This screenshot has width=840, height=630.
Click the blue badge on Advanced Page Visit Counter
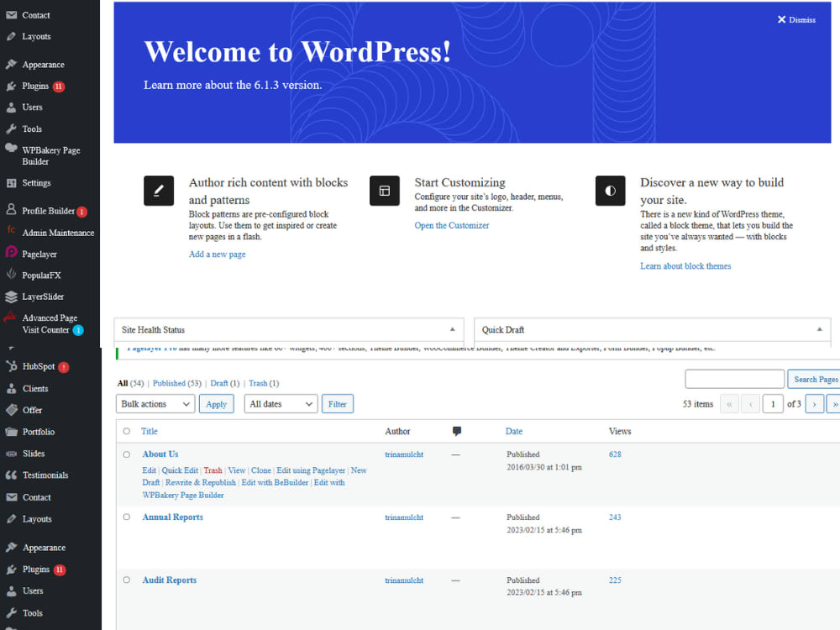click(78, 330)
